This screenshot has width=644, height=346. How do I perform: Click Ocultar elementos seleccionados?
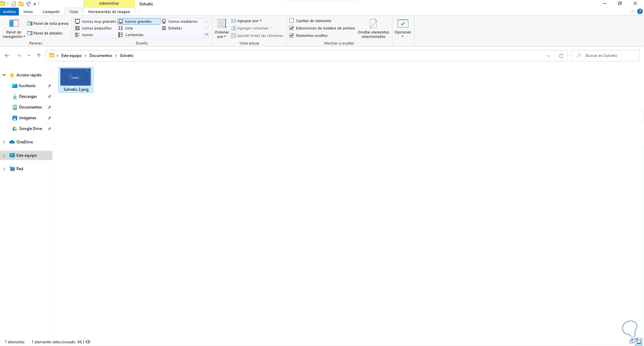click(373, 29)
